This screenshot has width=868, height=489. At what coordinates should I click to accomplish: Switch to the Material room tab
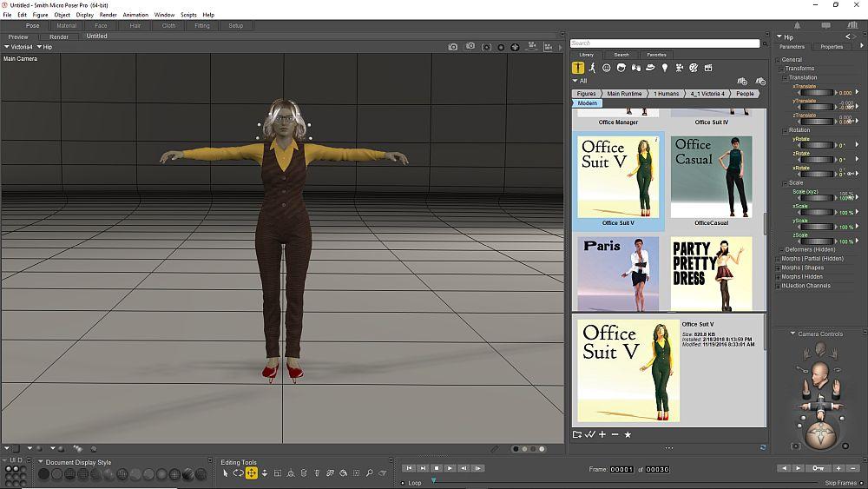point(67,25)
